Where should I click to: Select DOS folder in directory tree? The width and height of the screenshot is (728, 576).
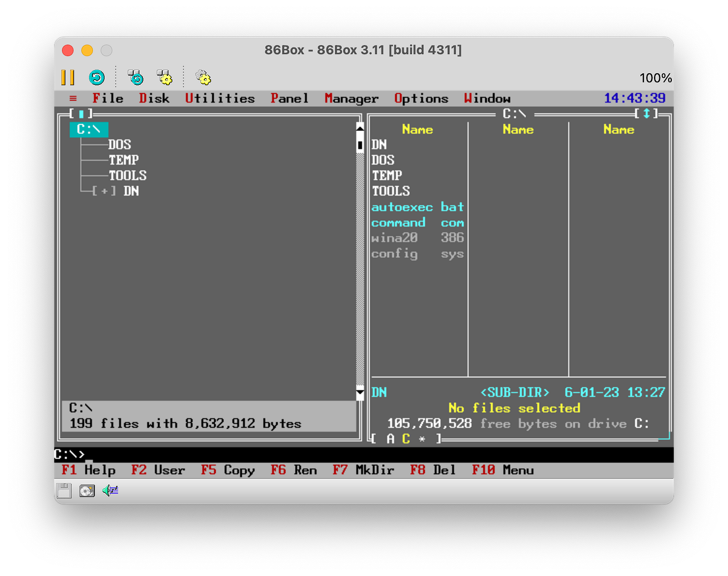[120, 145]
